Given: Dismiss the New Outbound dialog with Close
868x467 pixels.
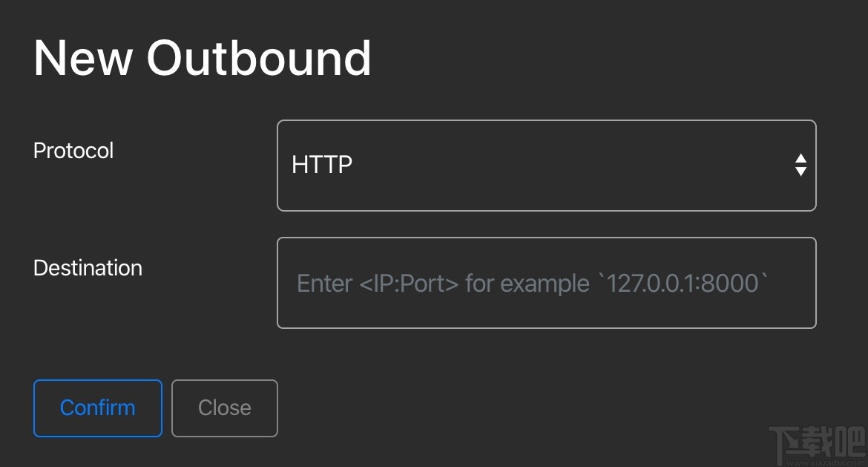Looking at the screenshot, I should (224, 408).
